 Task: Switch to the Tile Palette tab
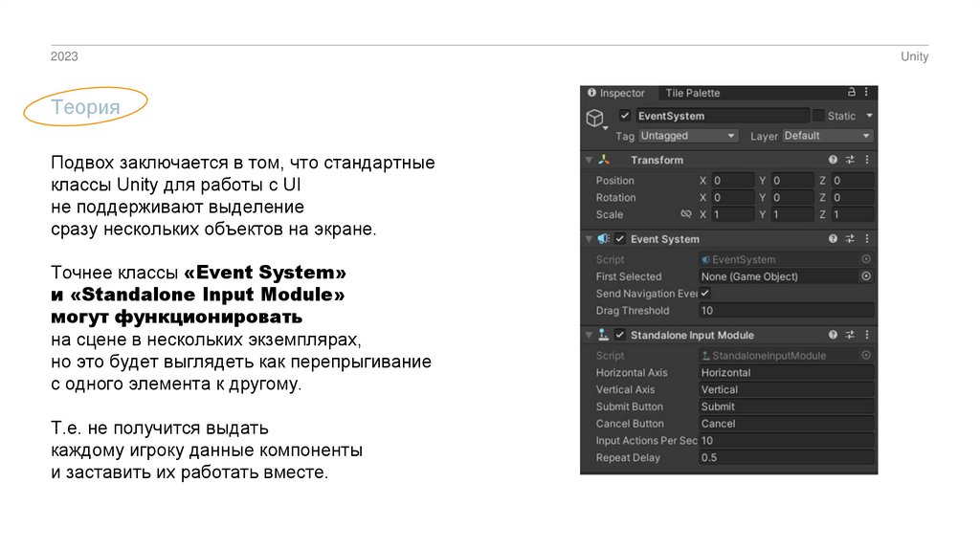pyautogui.click(x=692, y=93)
